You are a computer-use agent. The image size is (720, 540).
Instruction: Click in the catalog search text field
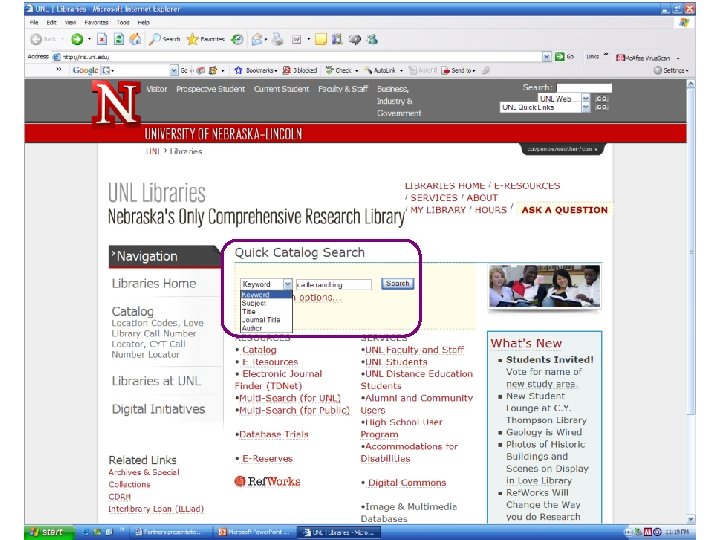(x=333, y=285)
